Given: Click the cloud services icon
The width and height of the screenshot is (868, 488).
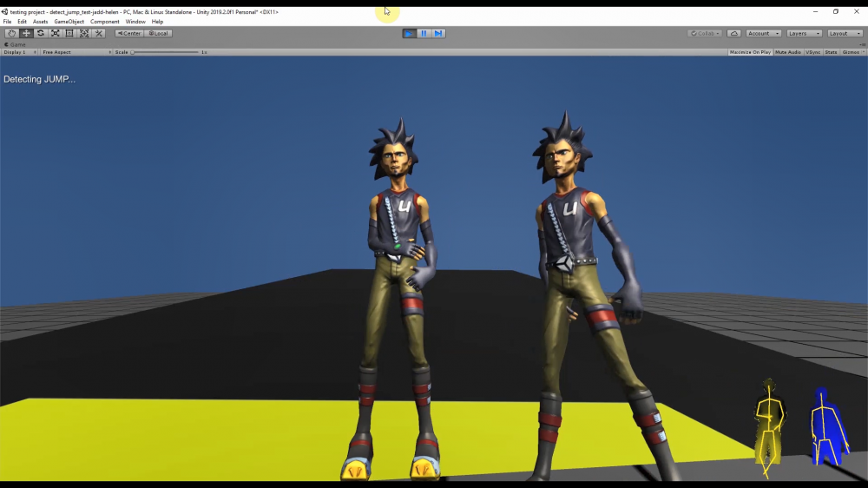Looking at the screenshot, I should click(734, 33).
